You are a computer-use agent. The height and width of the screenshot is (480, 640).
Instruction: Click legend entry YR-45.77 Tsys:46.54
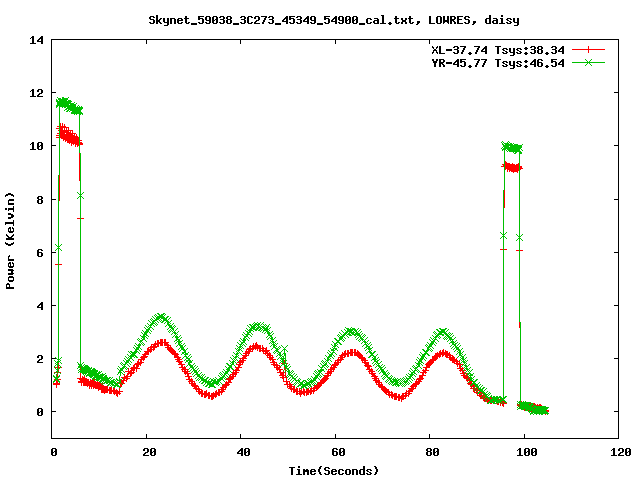pyautogui.click(x=498, y=63)
